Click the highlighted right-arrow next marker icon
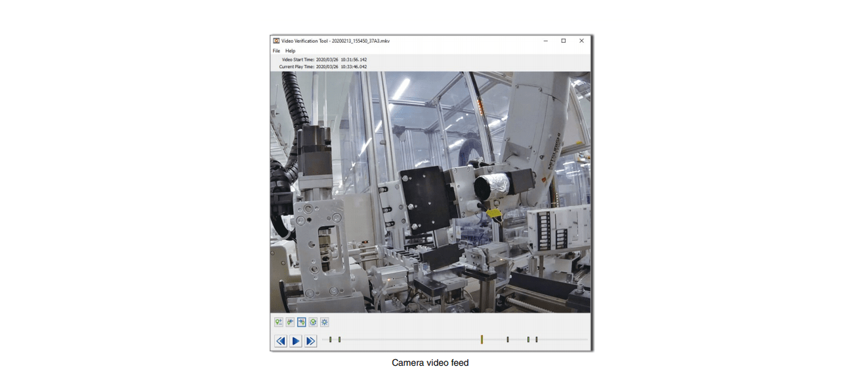Screen dimensions: 868x392 click(x=302, y=322)
